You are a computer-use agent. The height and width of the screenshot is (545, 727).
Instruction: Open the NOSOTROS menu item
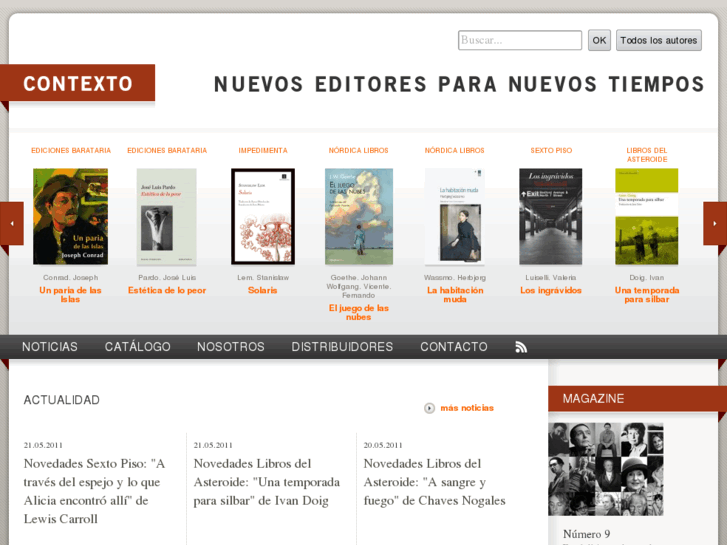[x=230, y=346]
